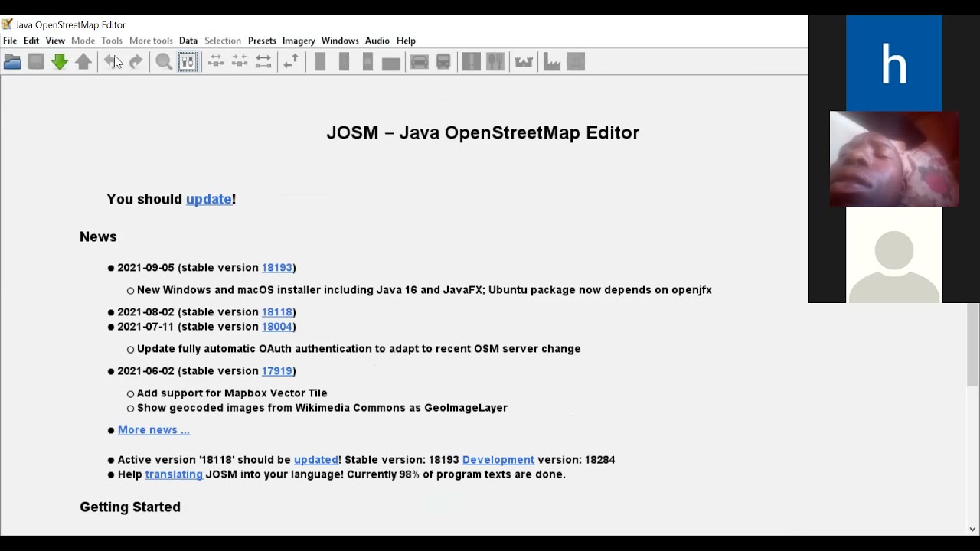Click the page scrollbar thumb at right
This screenshot has height=551, width=980.
(x=972, y=344)
